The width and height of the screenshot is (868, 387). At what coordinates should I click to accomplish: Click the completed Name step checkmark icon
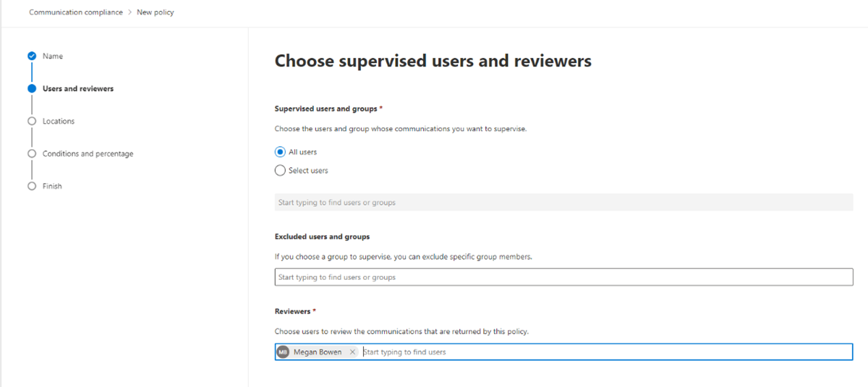pyautogui.click(x=32, y=56)
